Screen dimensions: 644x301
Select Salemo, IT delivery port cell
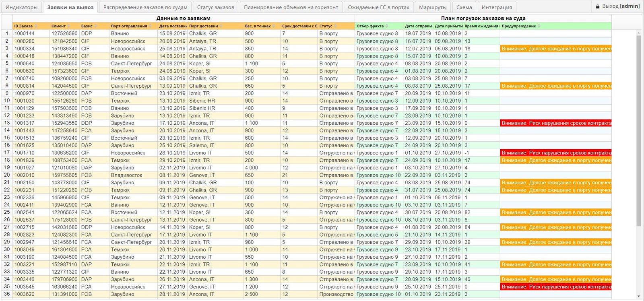coord(215,145)
